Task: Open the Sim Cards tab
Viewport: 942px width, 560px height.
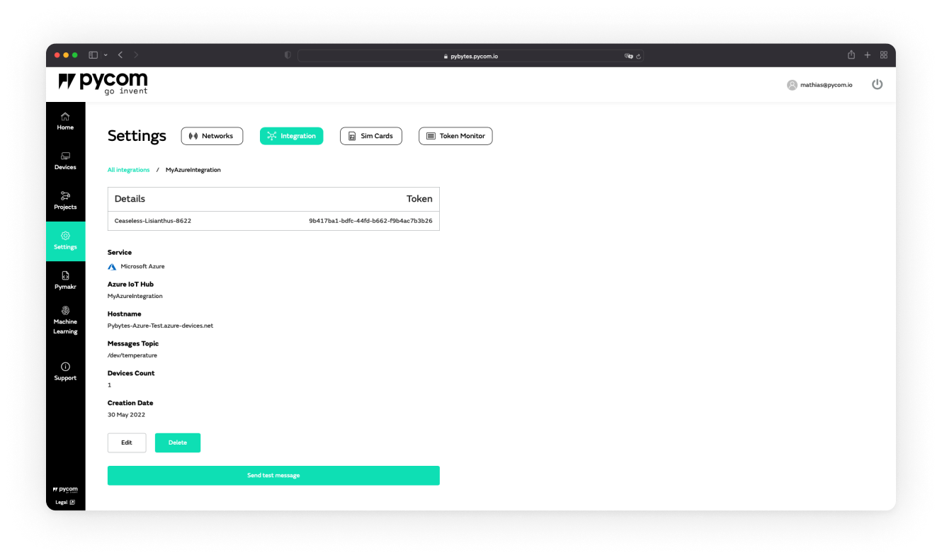Action: tap(370, 136)
